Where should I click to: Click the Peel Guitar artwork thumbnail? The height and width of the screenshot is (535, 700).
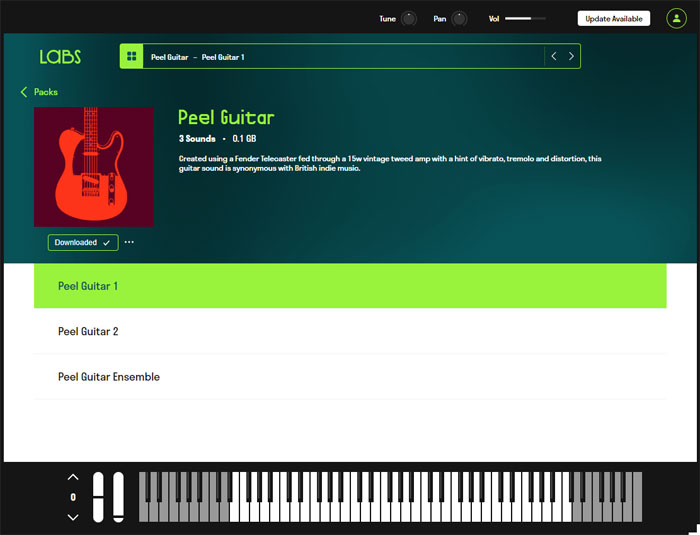click(94, 167)
